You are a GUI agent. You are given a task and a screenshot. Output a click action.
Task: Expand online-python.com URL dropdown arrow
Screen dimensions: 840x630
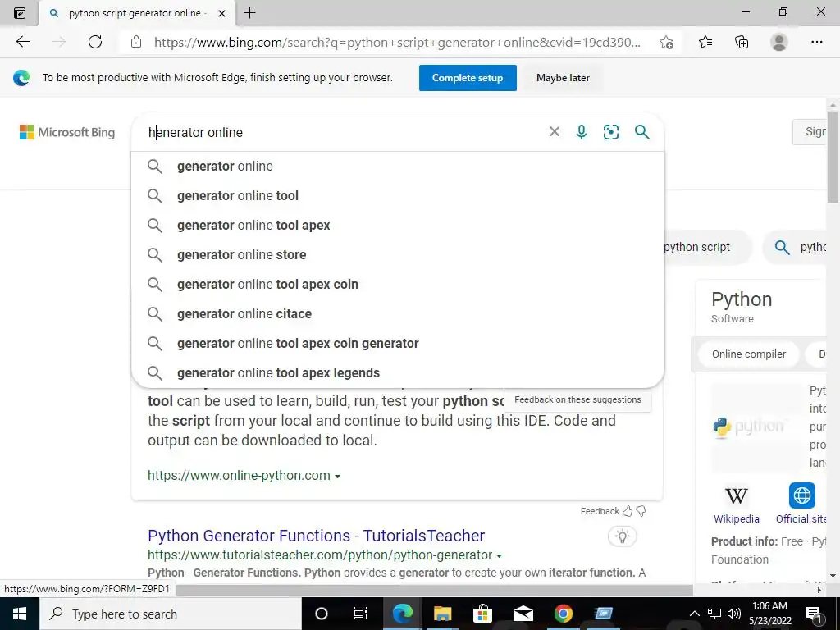(x=337, y=477)
